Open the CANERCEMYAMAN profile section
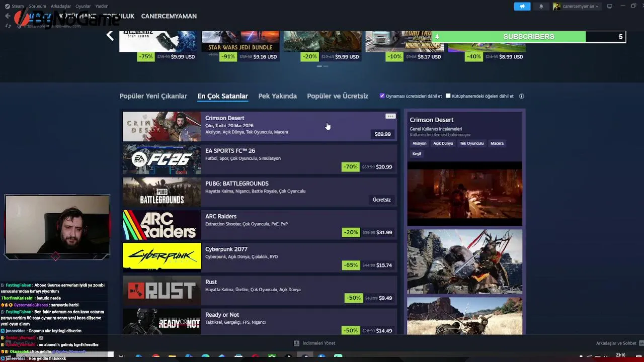Image resolution: width=644 pixels, height=362 pixels. point(169,16)
